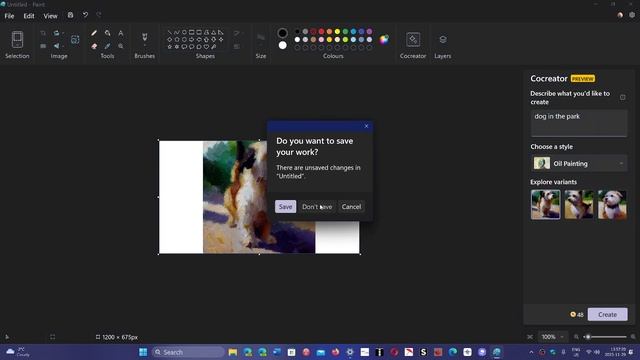Open the Windows Start menu

[143, 352]
